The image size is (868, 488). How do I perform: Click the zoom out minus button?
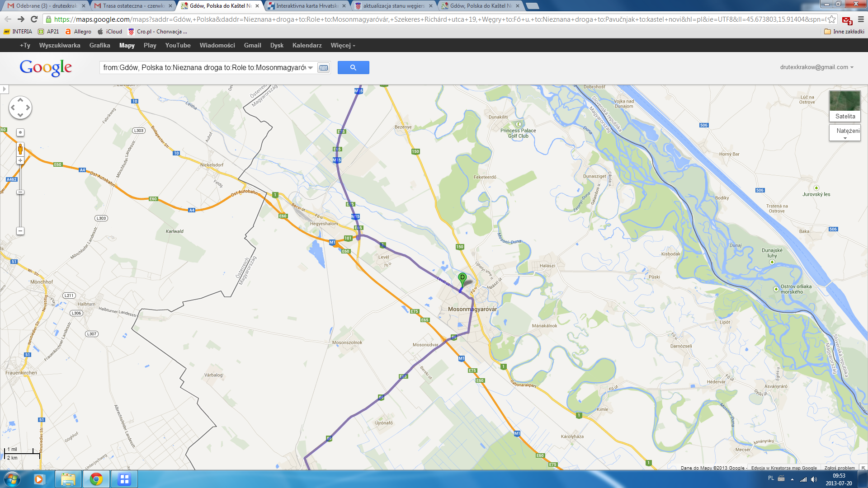point(20,231)
